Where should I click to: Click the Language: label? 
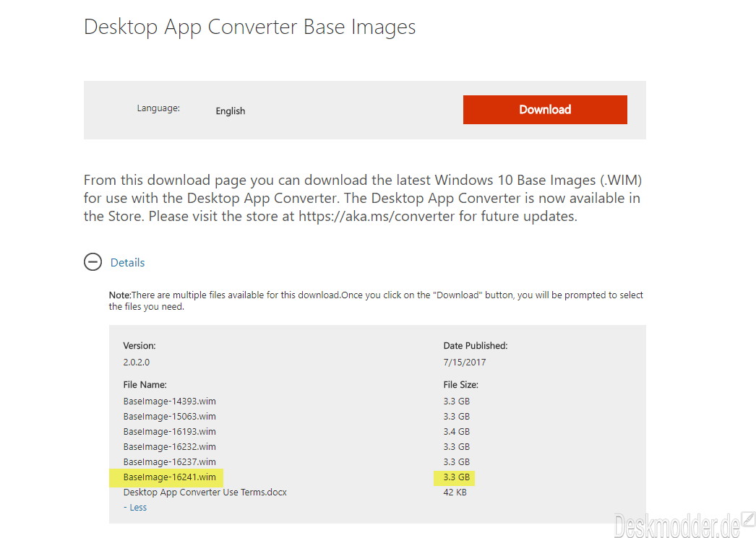[x=158, y=108]
